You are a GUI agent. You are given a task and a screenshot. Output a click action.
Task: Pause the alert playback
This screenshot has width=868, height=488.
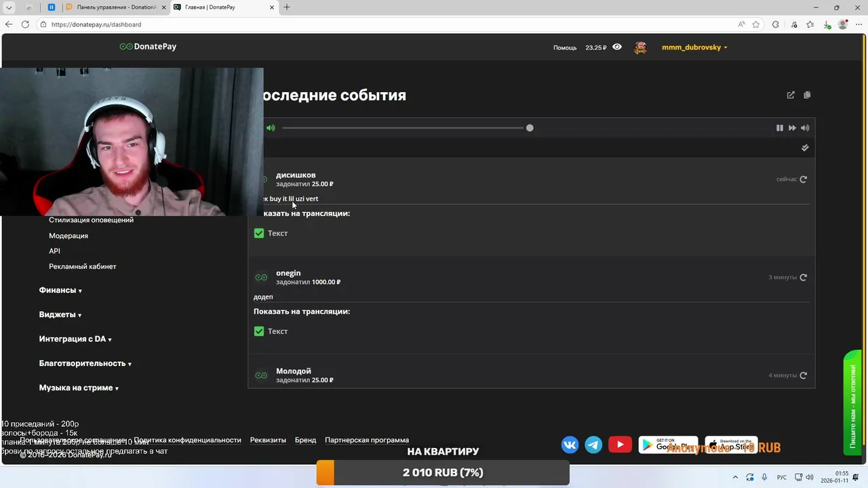(780, 127)
